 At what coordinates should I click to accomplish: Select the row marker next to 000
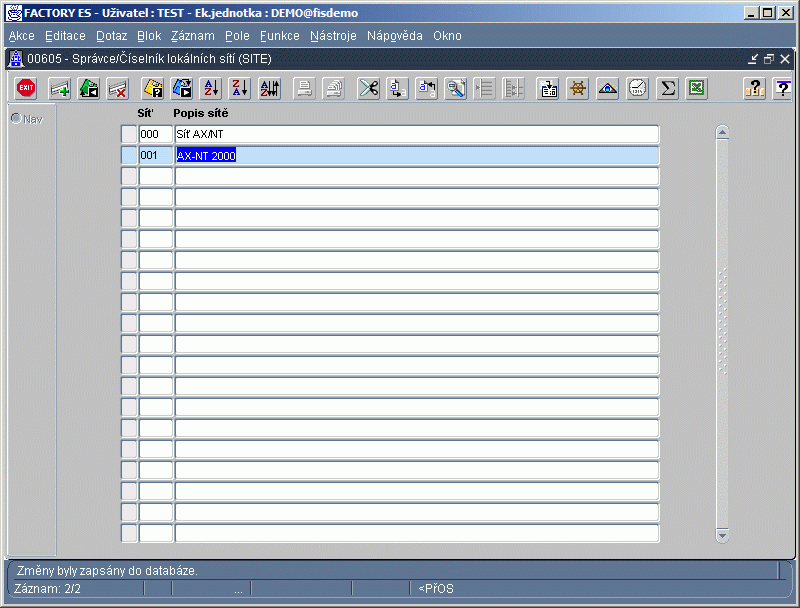[129, 134]
